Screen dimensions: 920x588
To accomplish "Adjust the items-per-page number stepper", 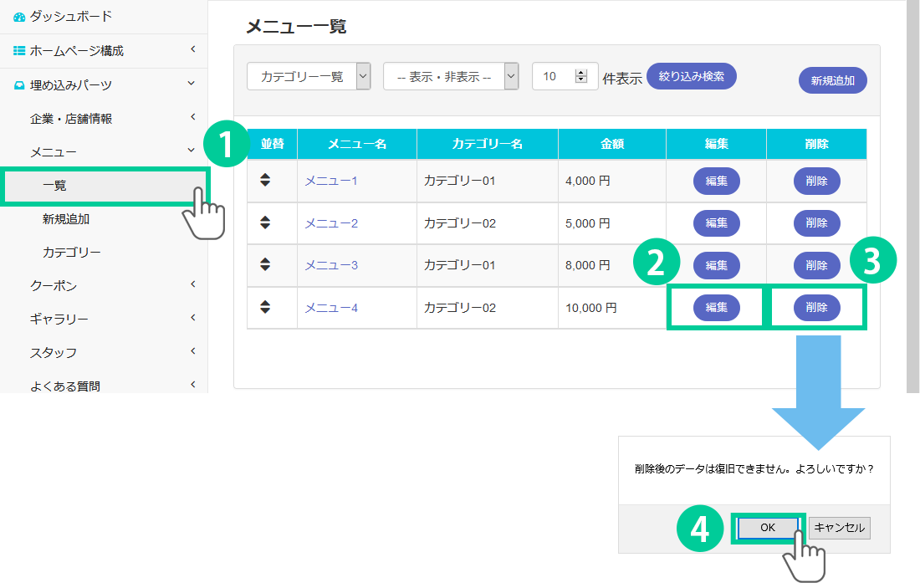I will pyautogui.click(x=581, y=76).
